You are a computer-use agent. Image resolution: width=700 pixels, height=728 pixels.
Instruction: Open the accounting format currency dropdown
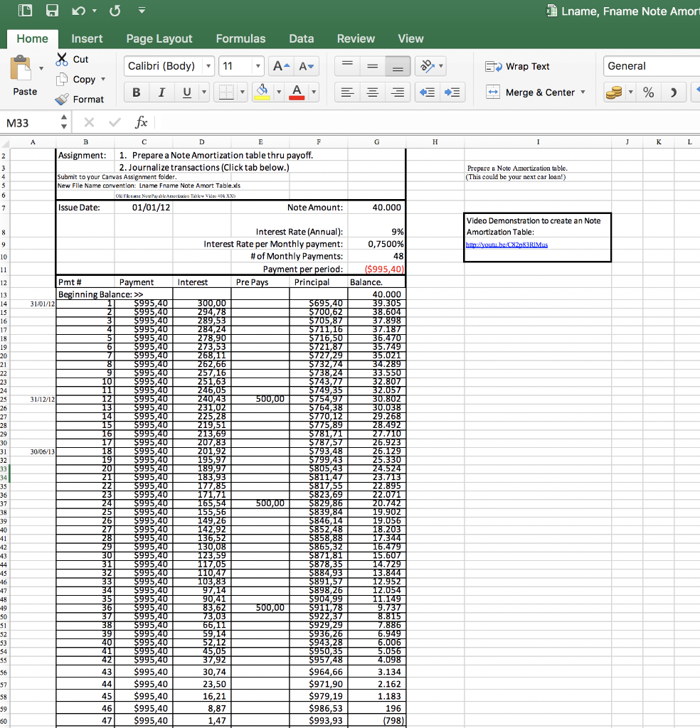[631, 92]
